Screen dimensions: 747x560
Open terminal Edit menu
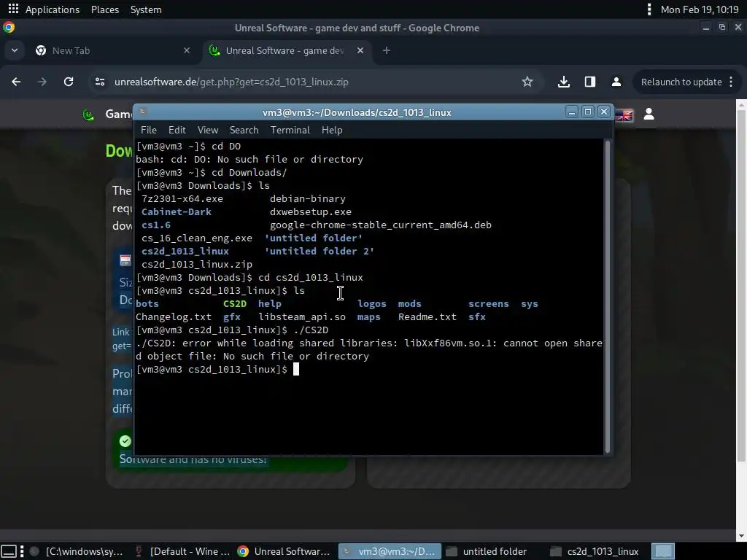click(177, 130)
